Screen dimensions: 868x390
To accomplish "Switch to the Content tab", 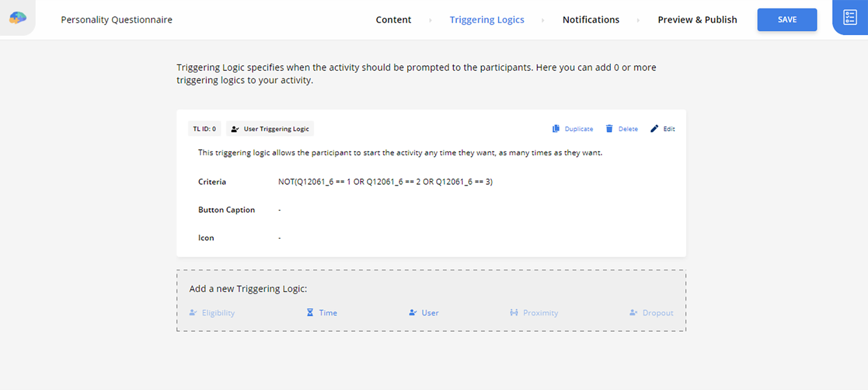I will point(393,20).
